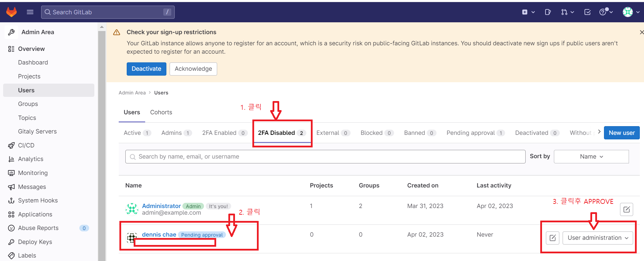
Task: Click the Admin Area wrench icon
Action: [11, 32]
